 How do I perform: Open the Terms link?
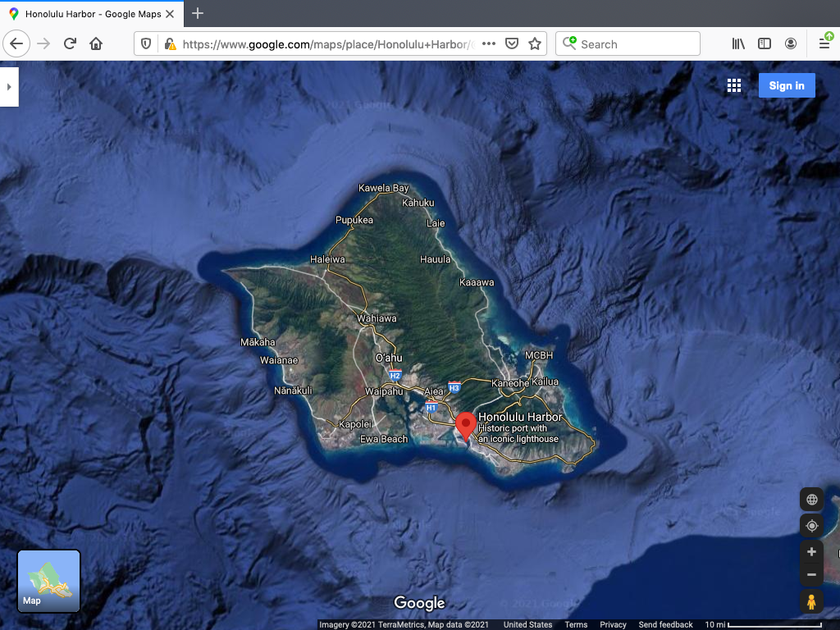576,624
